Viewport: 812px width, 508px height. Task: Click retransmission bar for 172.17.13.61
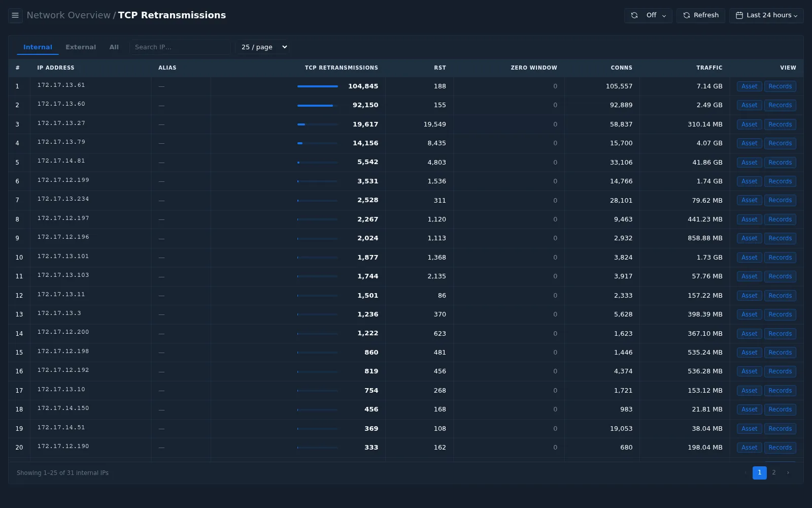coord(318,86)
